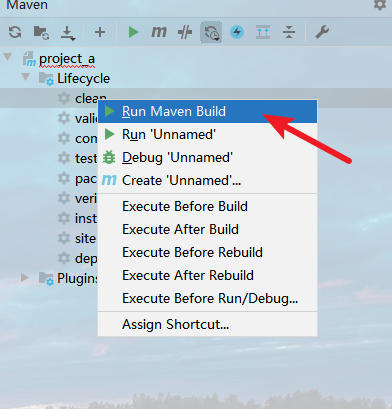Viewport: 392px width, 409px height.
Task: Collapse the project_a tree node
Action: pos(8,57)
